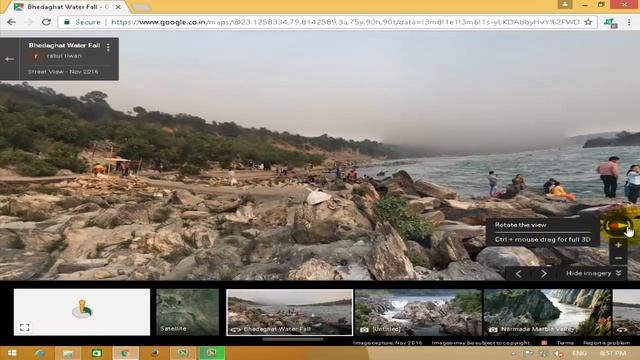Open the three-dot menu on the info card
Screen dimensions: 640x360
pyautogui.click(x=108, y=47)
